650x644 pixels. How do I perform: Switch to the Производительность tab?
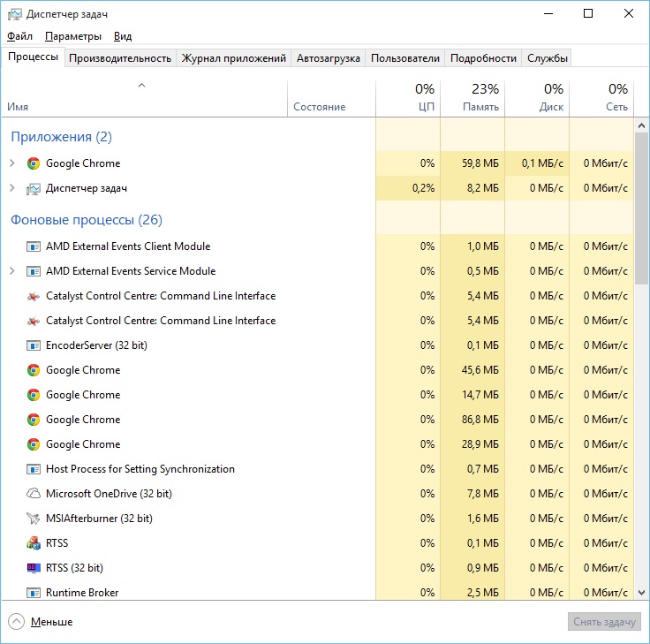(120, 58)
